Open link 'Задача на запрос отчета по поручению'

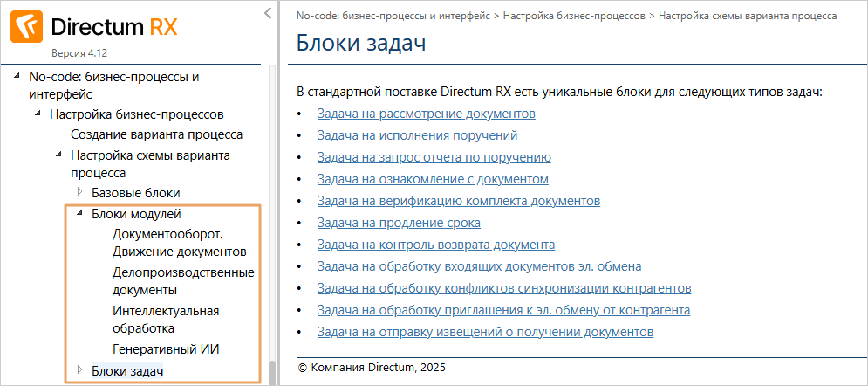coord(434,157)
